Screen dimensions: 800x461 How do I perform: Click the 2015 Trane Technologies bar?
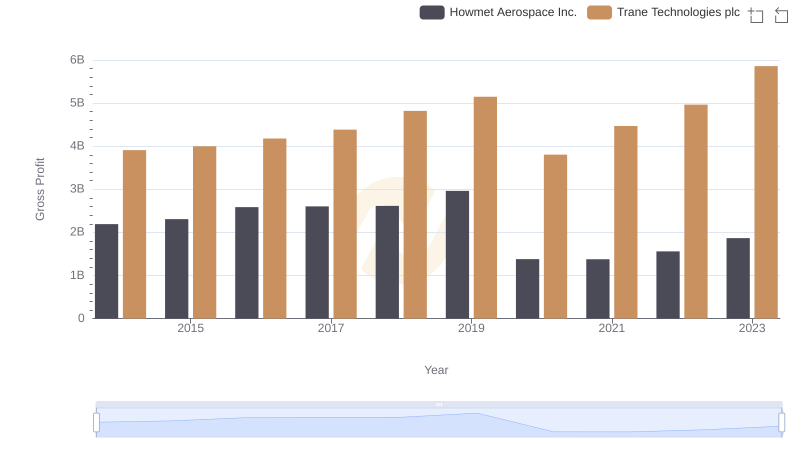(205, 233)
